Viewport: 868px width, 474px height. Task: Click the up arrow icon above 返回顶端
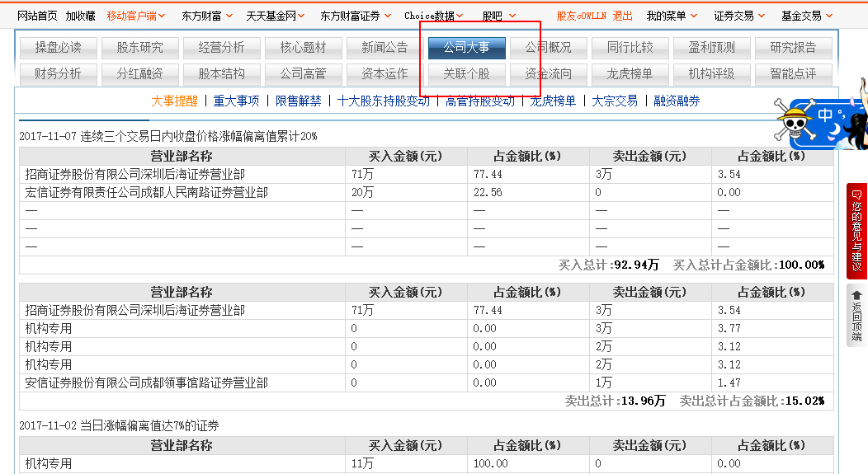coord(856,295)
